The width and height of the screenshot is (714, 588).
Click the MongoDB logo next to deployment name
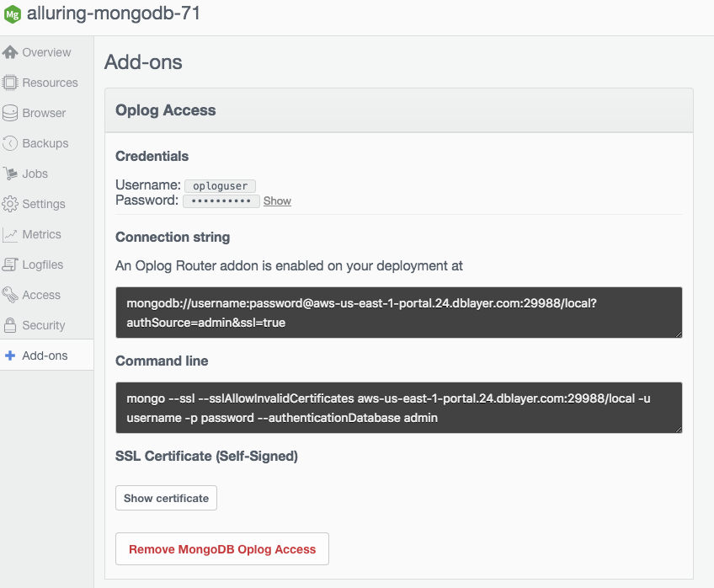click(12, 13)
